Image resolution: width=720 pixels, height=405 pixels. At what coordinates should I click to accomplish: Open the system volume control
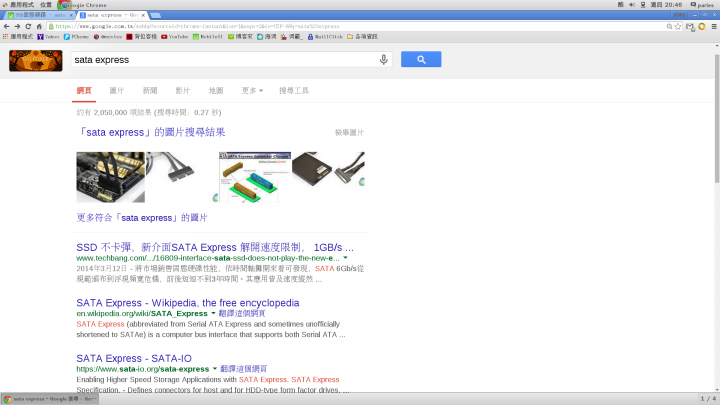click(x=632, y=5)
